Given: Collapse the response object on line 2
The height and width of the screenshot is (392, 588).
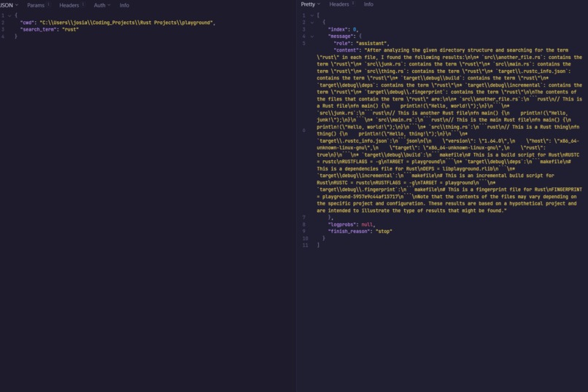Looking at the screenshot, I should (x=312, y=23).
